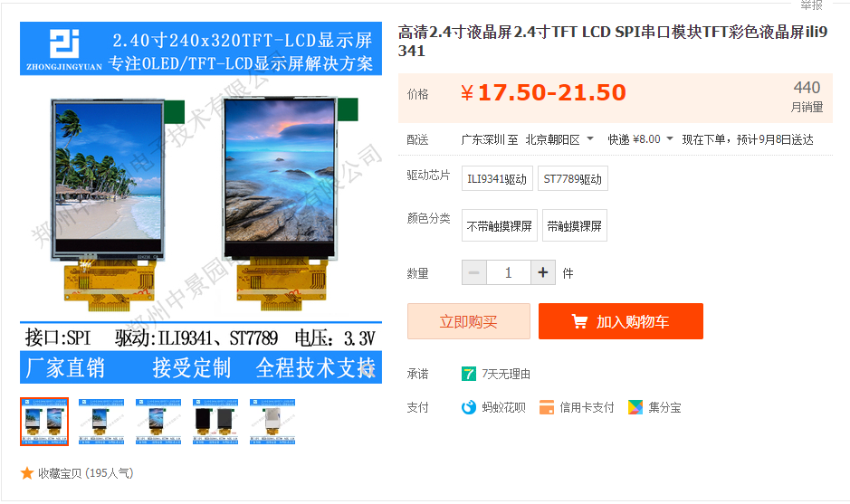The image size is (850, 504).
Task: Select the ILI9341驱动 chip option
Action: click(x=497, y=179)
